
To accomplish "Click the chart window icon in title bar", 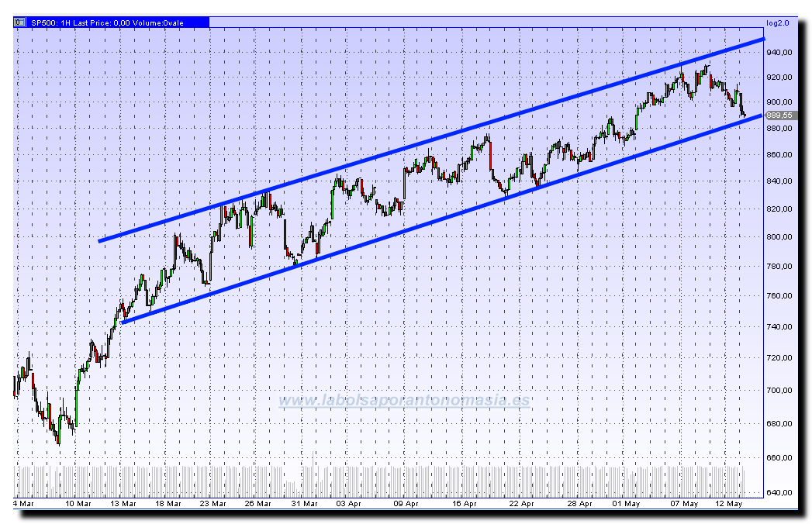I will click(x=17, y=22).
